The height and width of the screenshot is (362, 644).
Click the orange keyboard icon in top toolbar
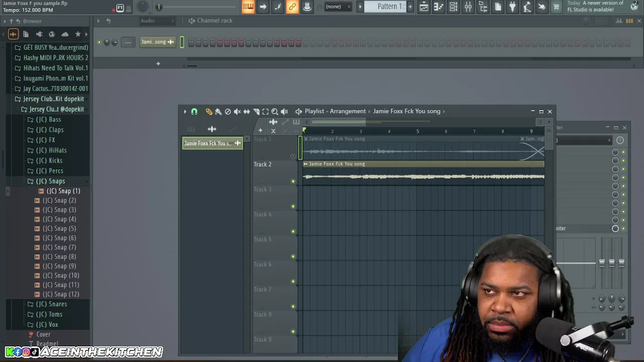[x=248, y=7]
